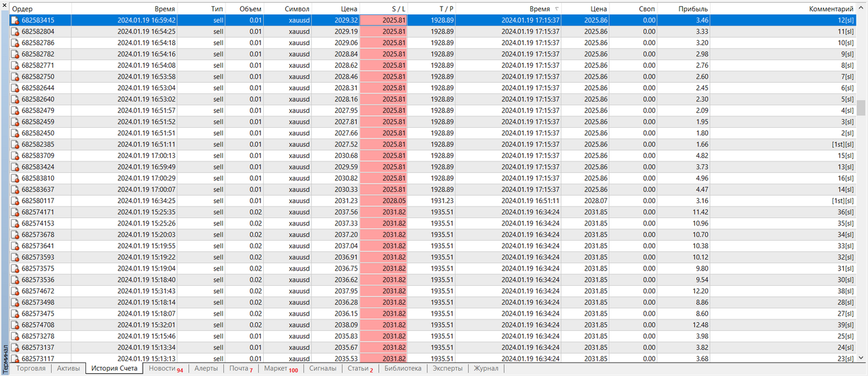Click the order icon for 682582640
This screenshot has width=868, height=376.
15,99
